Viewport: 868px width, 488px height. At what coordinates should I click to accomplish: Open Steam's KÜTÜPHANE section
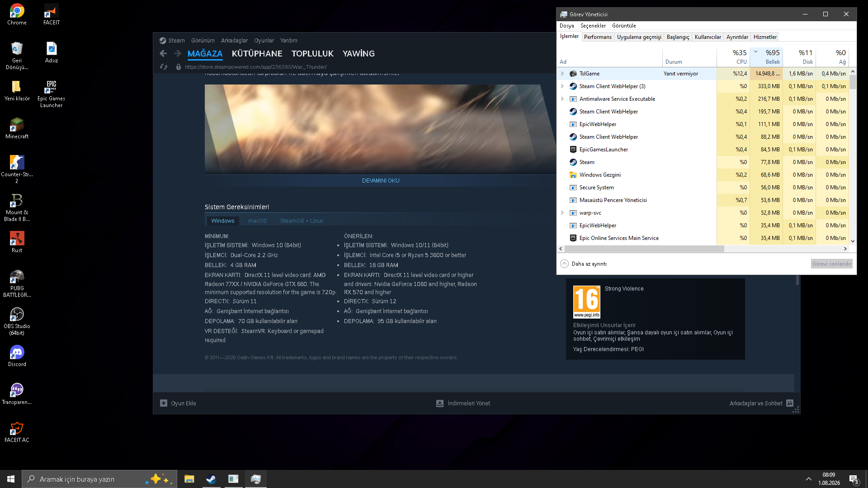tap(257, 53)
